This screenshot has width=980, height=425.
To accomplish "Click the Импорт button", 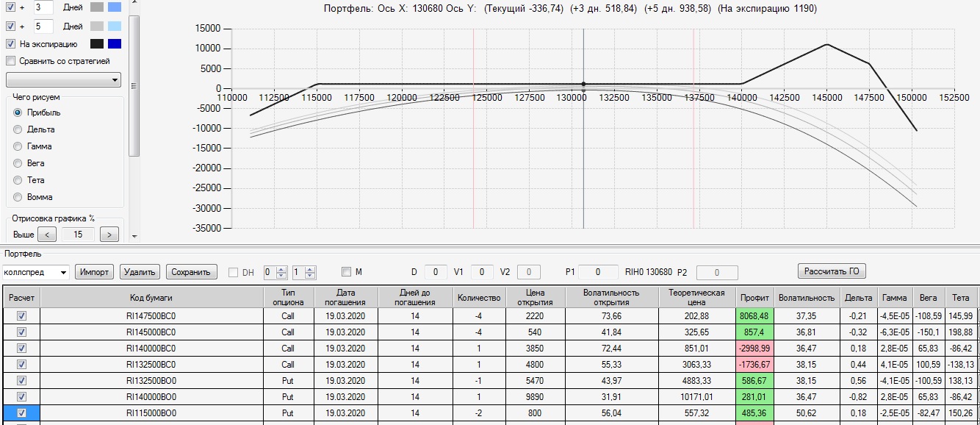I will (x=95, y=272).
